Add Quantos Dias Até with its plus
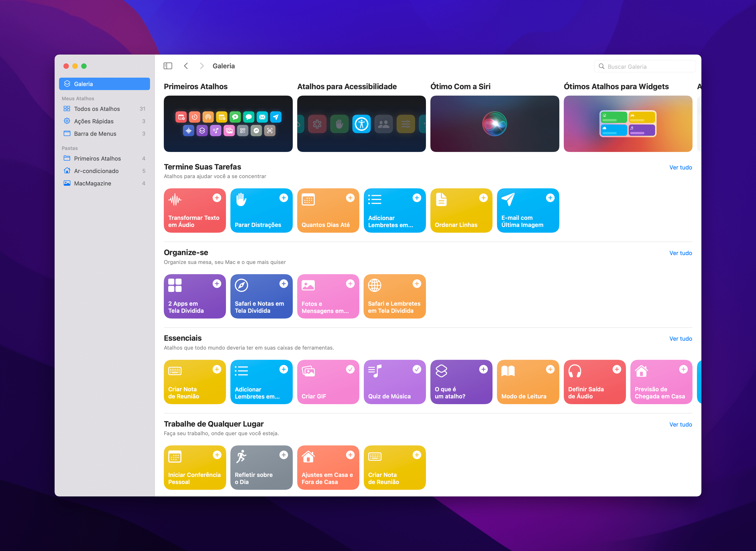This screenshot has height=551, width=756. pos(350,198)
